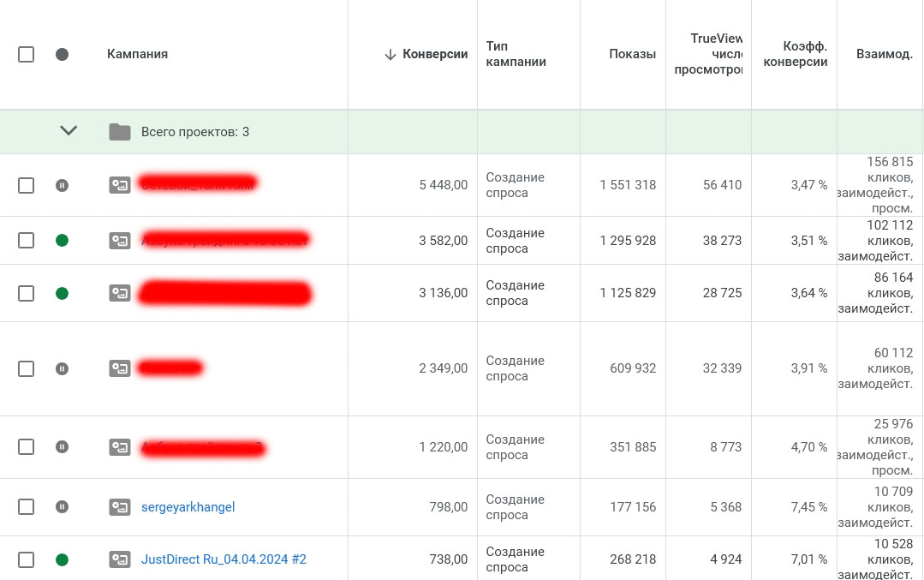
Task: Open the redacted campaign link with 5 448,00 conversions
Action: (198, 184)
